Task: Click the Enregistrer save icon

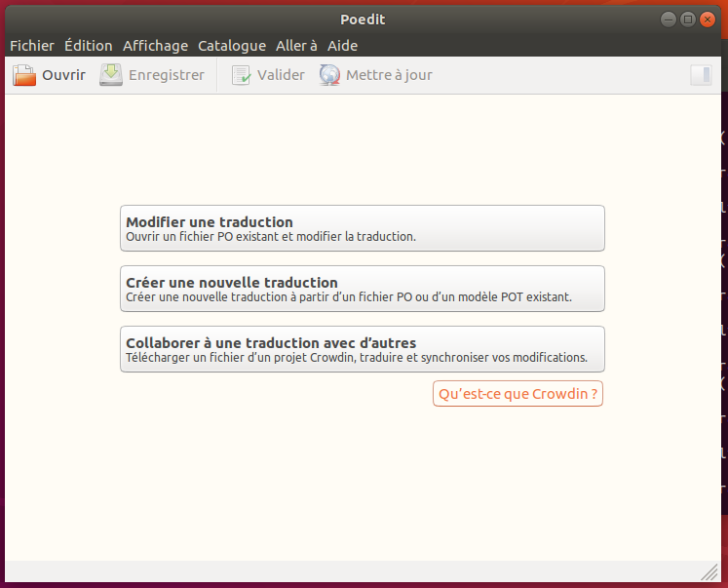Action: (111, 75)
